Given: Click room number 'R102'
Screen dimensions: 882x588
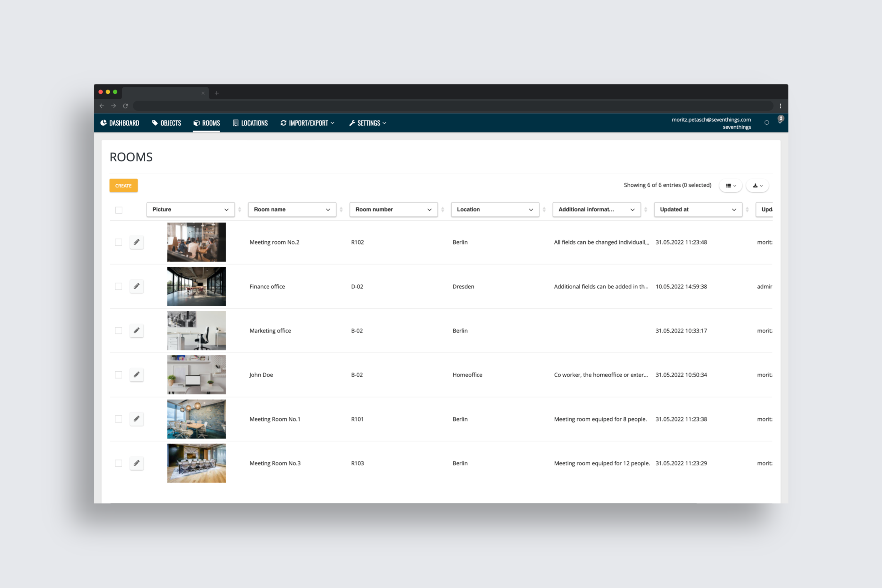Looking at the screenshot, I should (358, 242).
